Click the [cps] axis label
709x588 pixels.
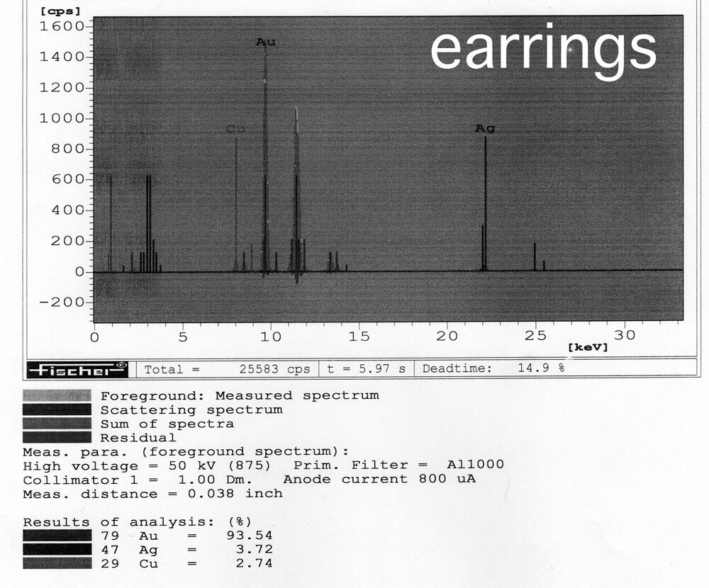[x=60, y=11]
